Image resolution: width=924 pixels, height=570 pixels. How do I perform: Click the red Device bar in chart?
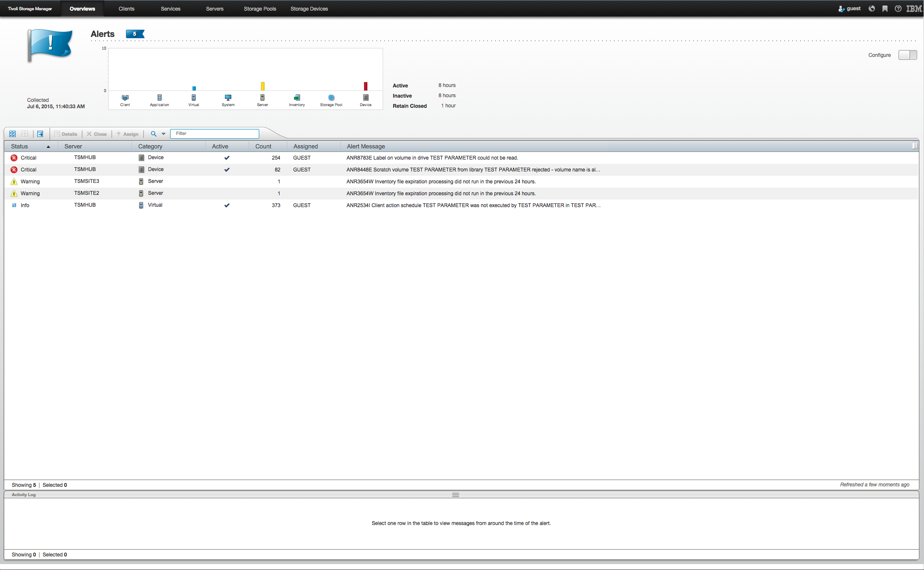tap(366, 86)
